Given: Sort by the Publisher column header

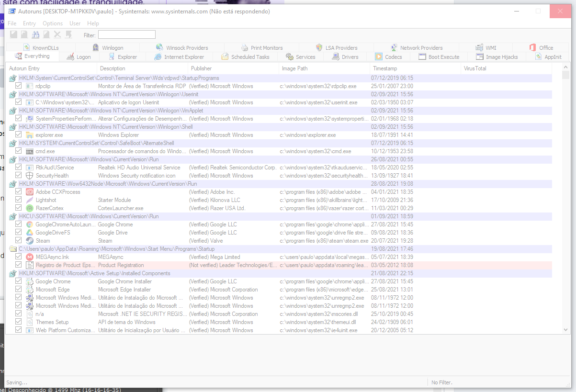Looking at the screenshot, I should tap(234, 68).
